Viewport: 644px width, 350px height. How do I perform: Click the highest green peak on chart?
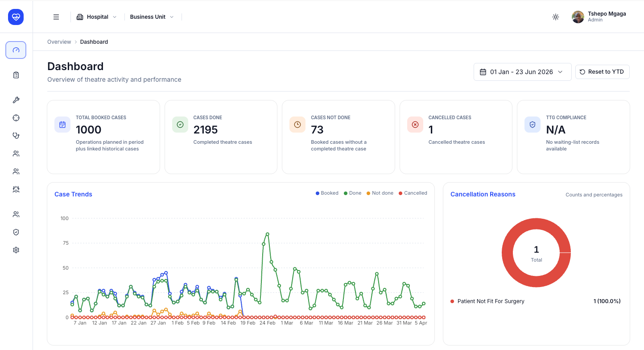coord(267,234)
